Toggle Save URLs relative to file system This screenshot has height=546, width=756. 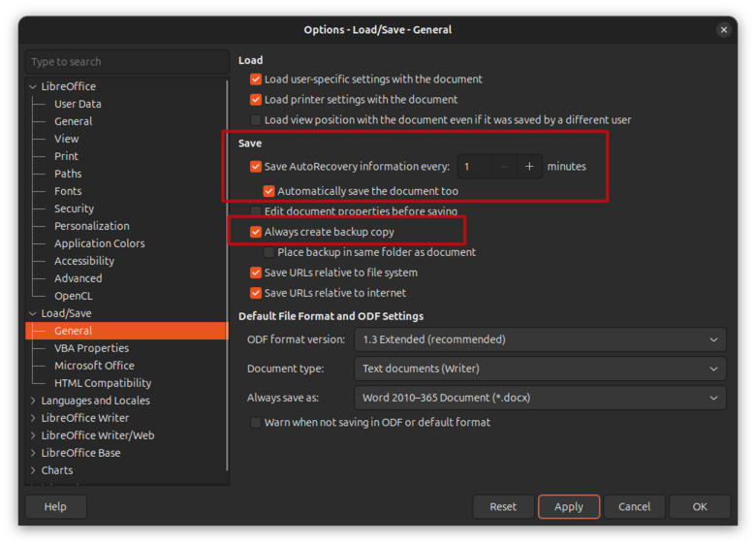tap(256, 273)
